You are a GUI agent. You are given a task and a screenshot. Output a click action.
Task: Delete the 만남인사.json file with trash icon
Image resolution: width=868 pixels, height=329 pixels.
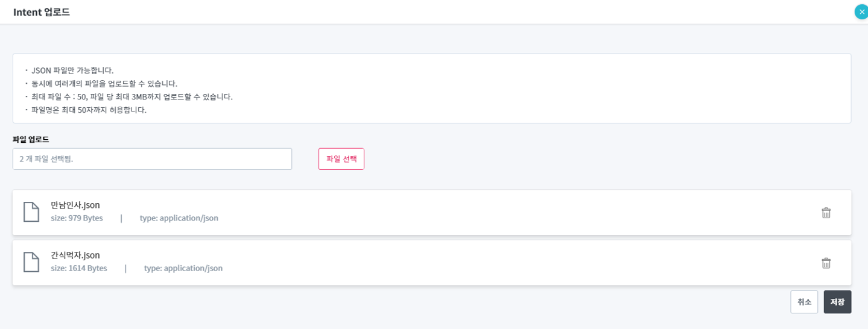click(826, 213)
